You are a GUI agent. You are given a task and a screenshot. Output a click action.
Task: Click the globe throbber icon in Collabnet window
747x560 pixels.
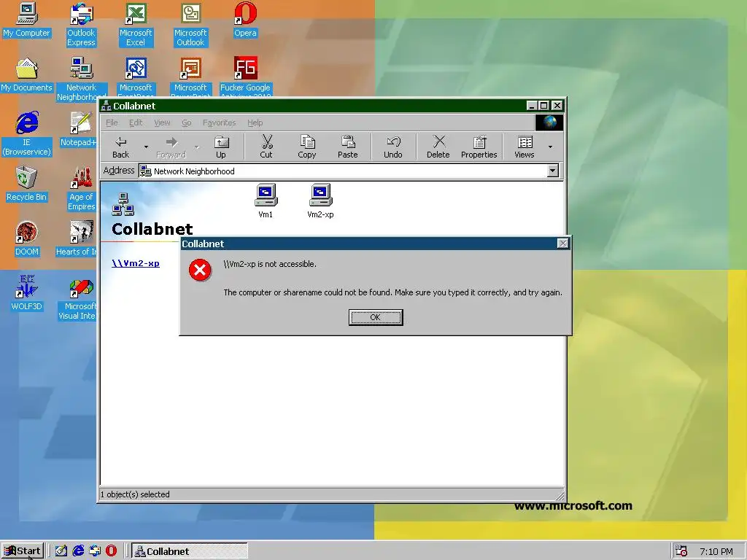click(x=549, y=122)
